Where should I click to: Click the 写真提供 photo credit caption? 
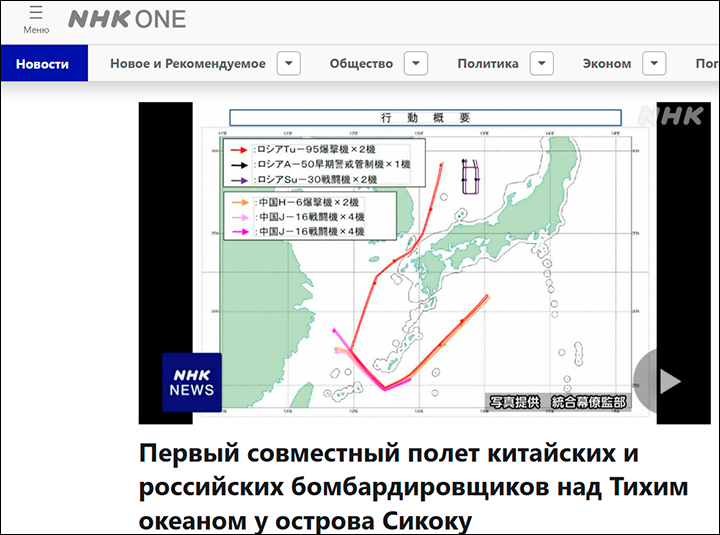click(x=557, y=400)
